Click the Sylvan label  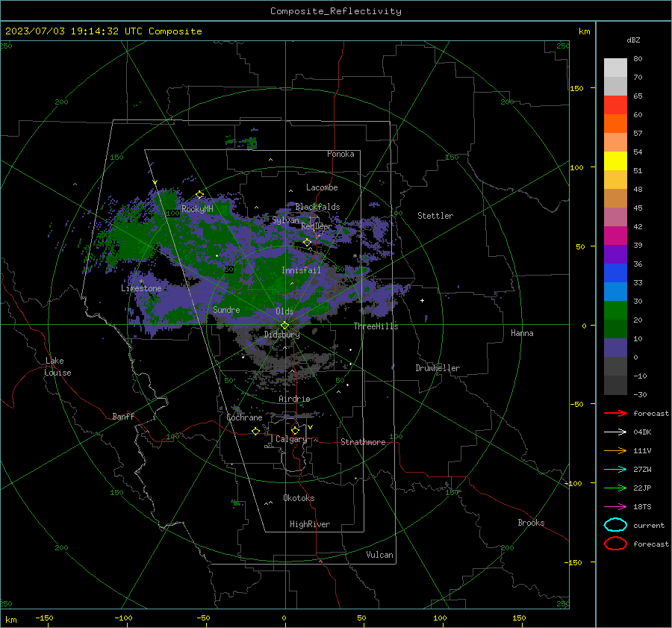coord(285,220)
